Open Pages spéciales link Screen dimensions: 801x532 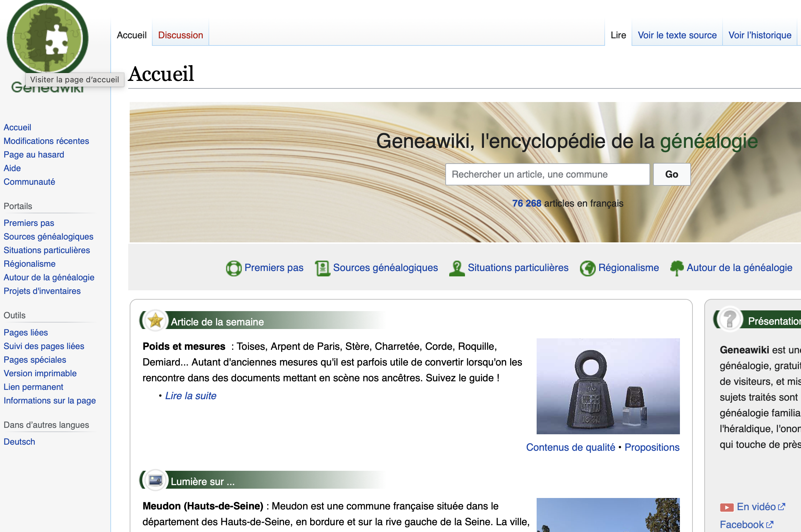[35, 360]
